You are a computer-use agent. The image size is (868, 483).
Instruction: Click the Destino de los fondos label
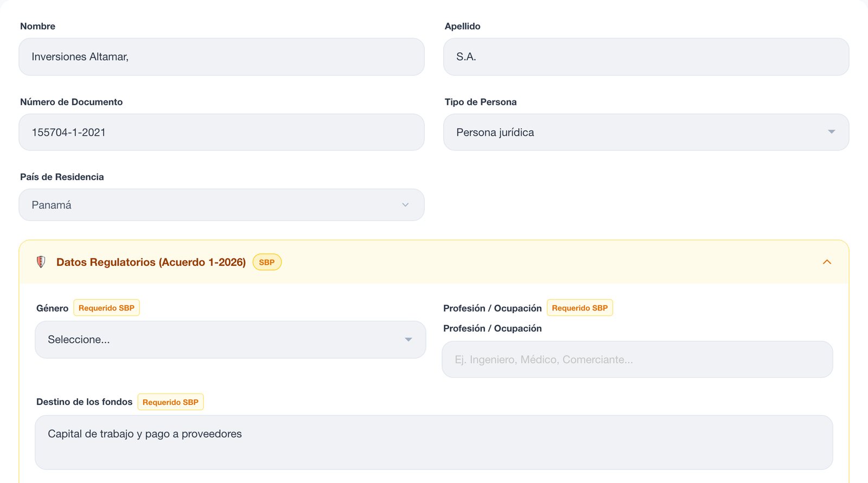[x=84, y=402]
